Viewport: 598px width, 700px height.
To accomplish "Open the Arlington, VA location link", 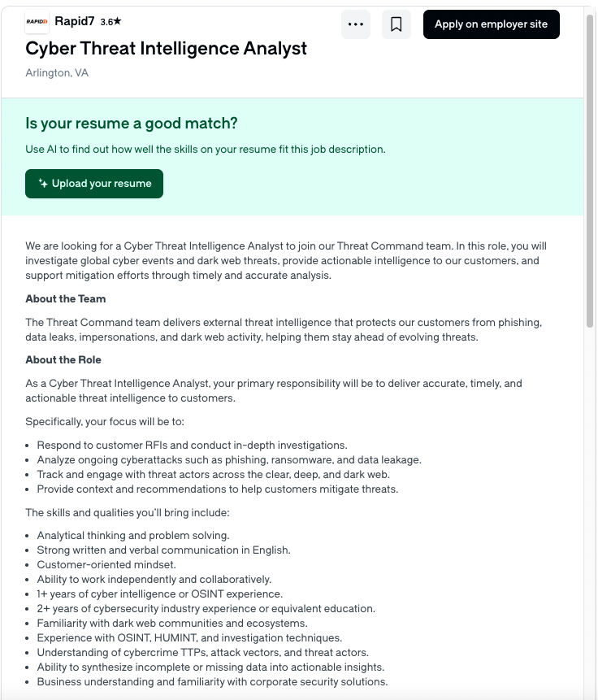I will tap(56, 72).
